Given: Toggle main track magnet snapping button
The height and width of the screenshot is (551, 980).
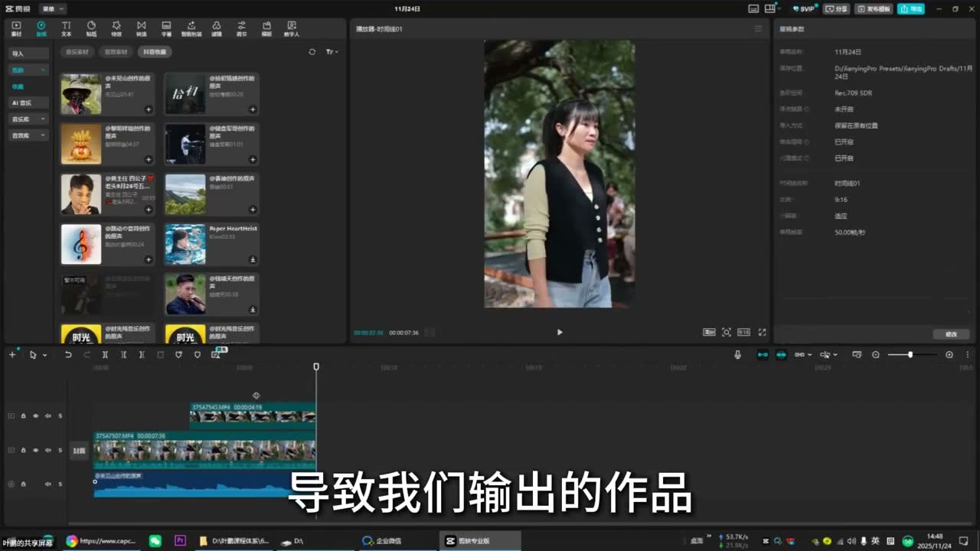Looking at the screenshot, I should 762,354.
